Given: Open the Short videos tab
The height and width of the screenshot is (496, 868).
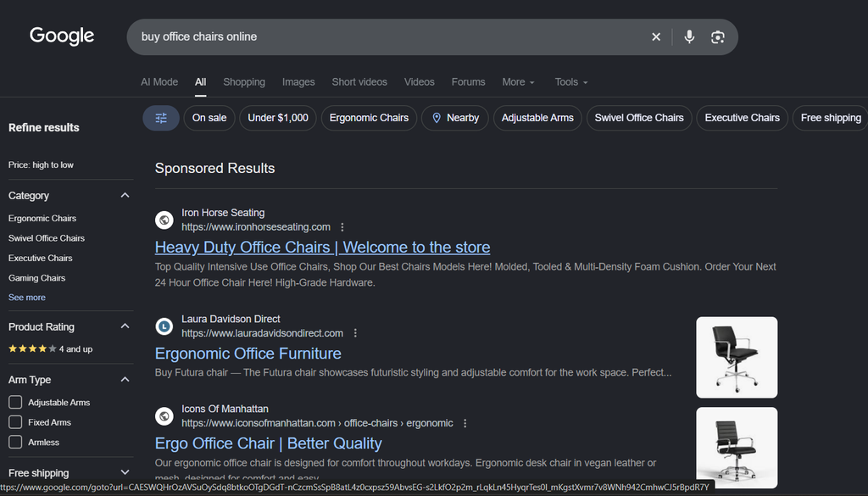Looking at the screenshot, I should (359, 82).
